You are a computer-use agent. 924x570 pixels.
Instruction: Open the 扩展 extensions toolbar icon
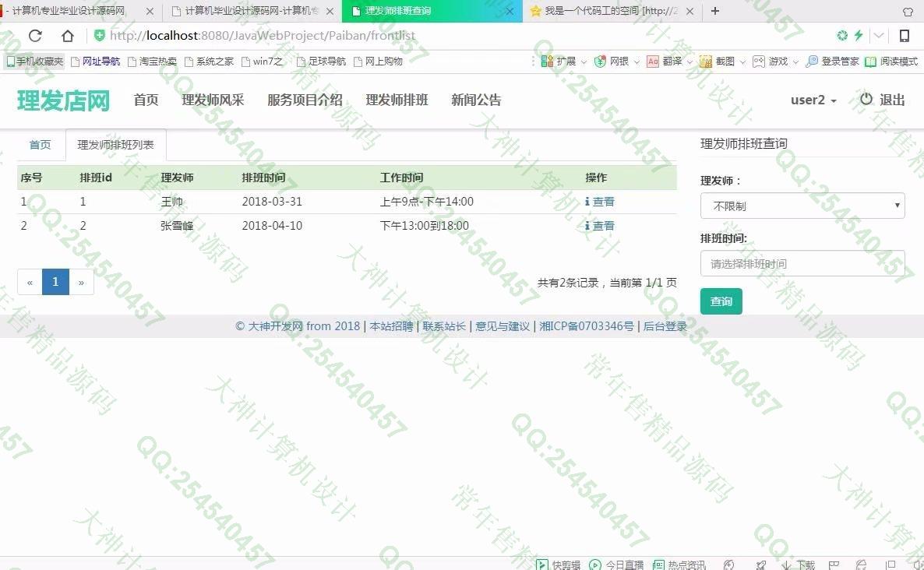(546, 62)
